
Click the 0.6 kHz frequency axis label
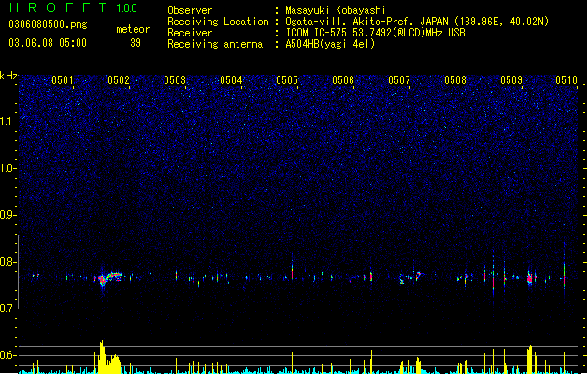[x=8, y=355]
